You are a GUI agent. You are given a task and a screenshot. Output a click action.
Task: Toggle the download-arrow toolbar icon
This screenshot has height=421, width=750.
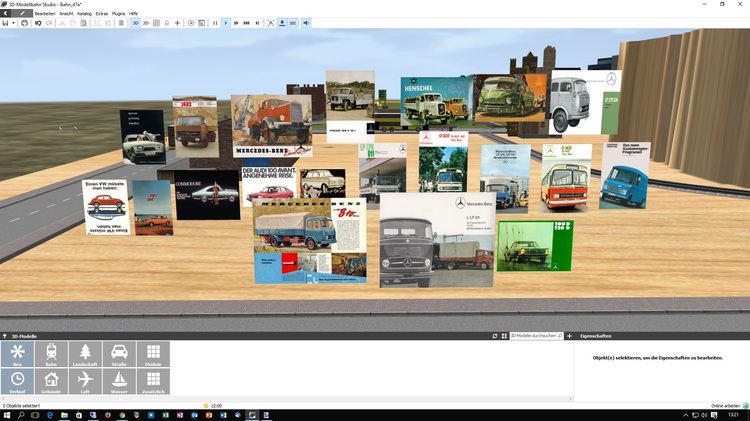click(x=282, y=23)
